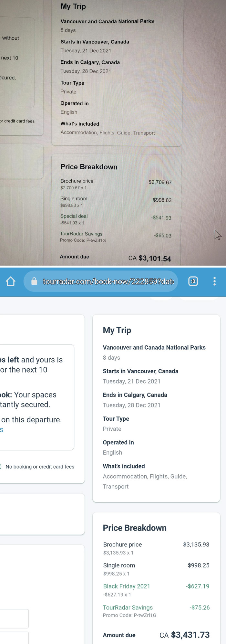This screenshot has height=644, width=226.
Task: Click the lower empty input box
Action: click(x=14, y=638)
